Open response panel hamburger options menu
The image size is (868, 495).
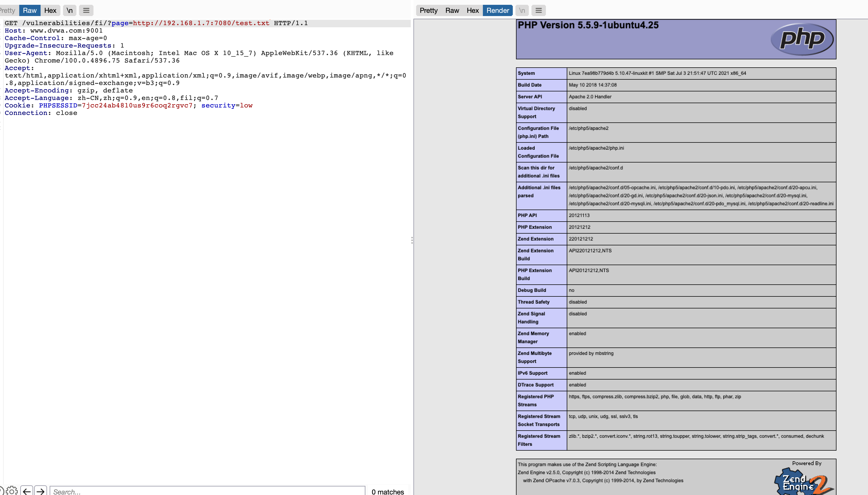click(x=538, y=10)
